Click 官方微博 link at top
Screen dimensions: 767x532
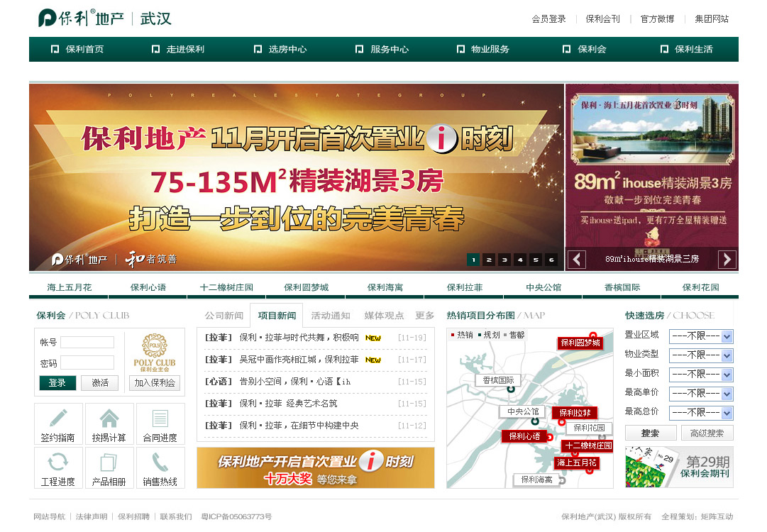657,19
